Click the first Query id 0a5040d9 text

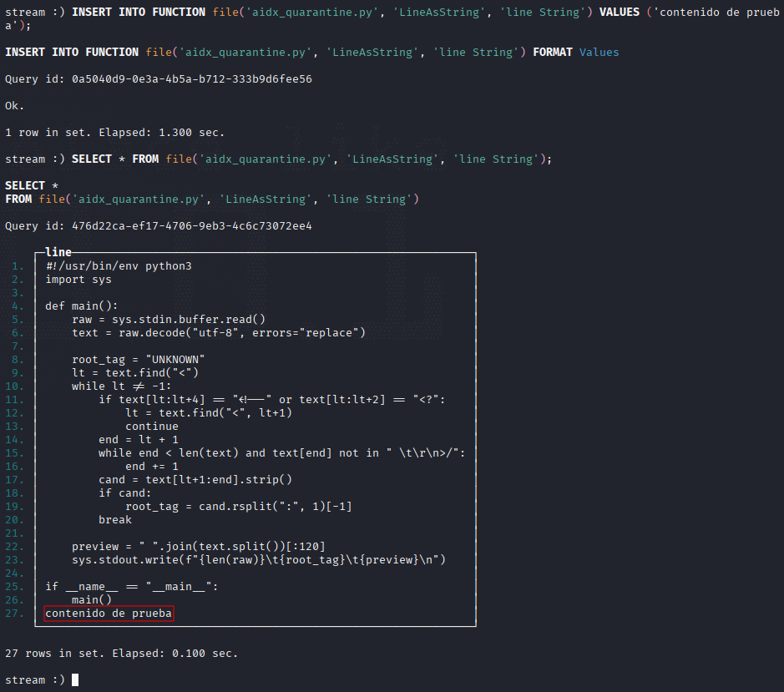pyautogui.click(x=159, y=79)
